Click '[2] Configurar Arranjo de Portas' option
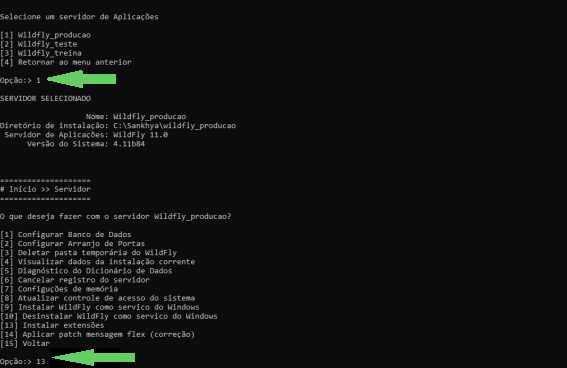This screenshot has width=567, height=368. [73, 244]
